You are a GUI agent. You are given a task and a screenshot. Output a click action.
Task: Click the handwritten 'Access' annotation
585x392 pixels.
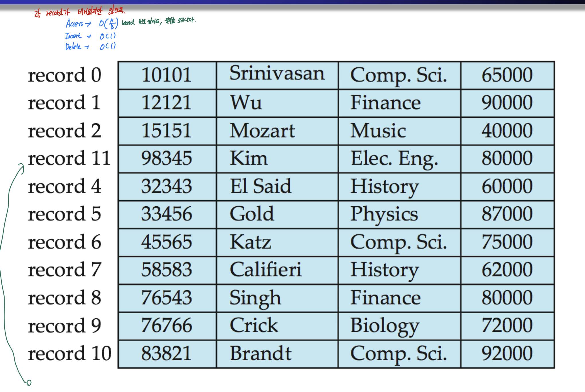(x=75, y=23)
